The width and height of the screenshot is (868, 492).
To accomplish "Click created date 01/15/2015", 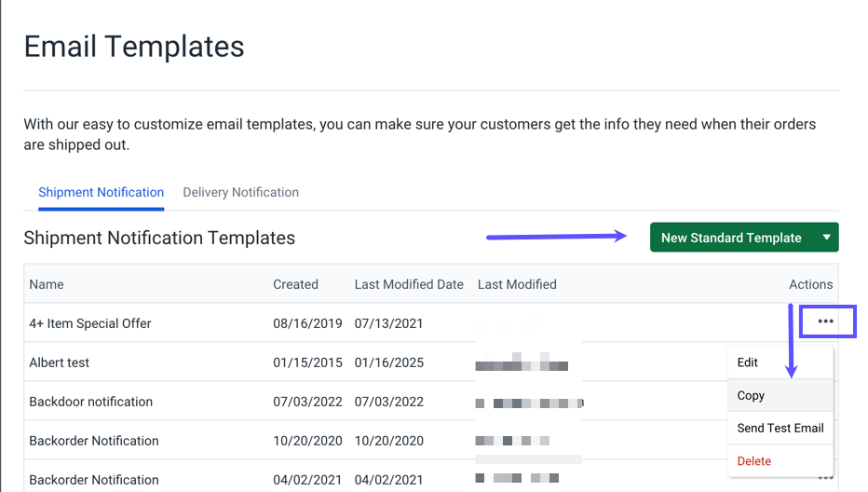I will click(x=307, y=362).
